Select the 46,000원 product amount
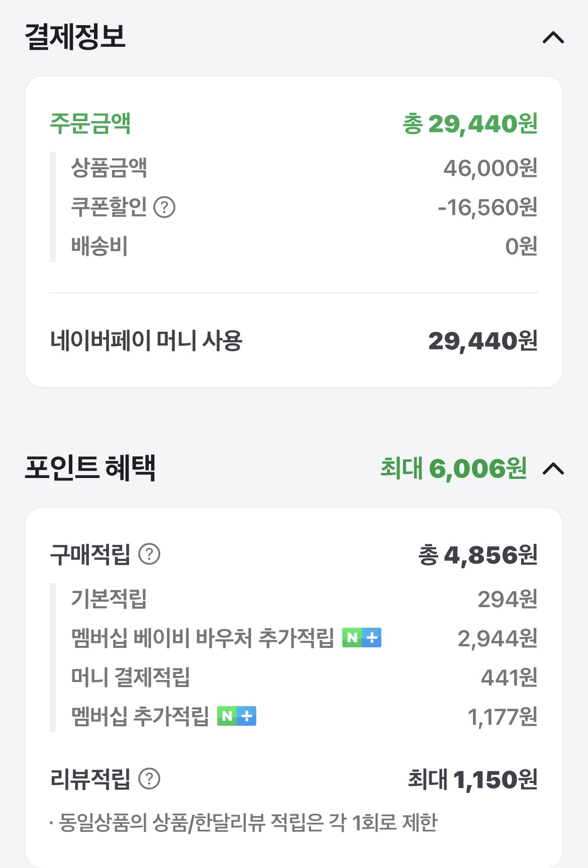 point(490,168)
